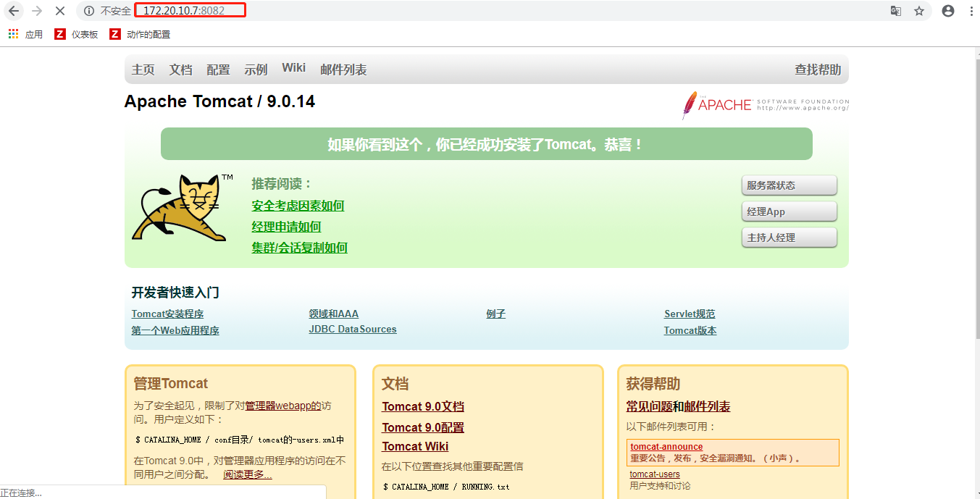Open Wiki in navigation bar

tap(294, 67)
